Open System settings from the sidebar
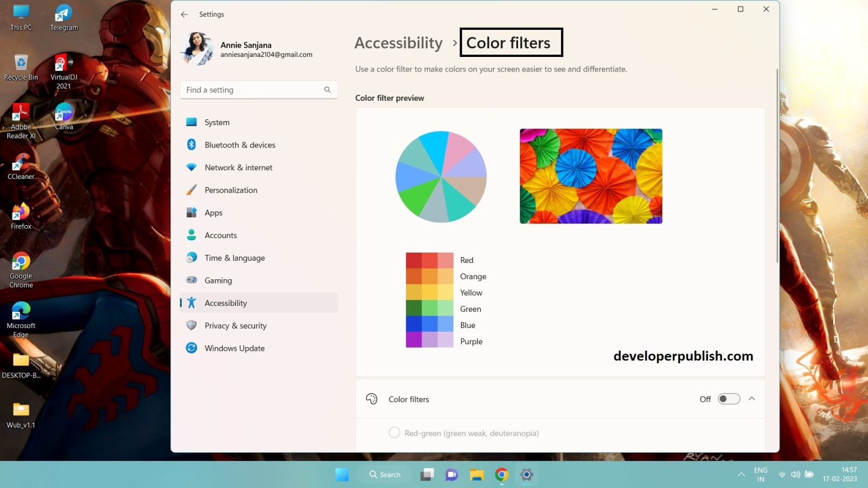 tap(216, 122)
